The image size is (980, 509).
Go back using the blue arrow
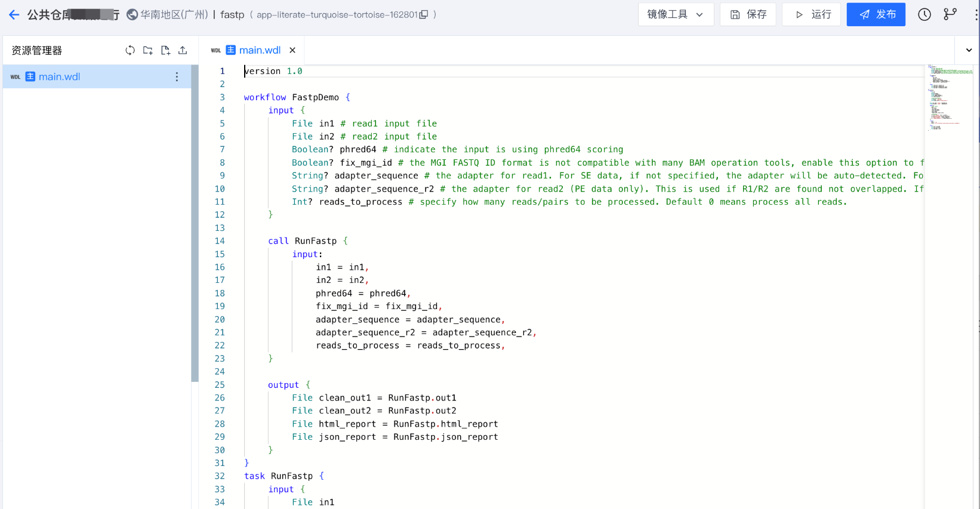click(x=14, y=15)
